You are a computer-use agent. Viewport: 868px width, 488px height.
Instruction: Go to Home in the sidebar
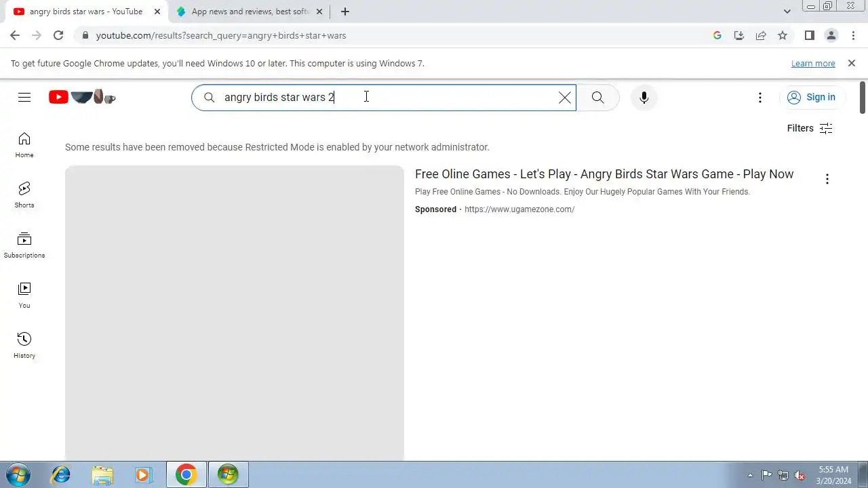[24, 145]
